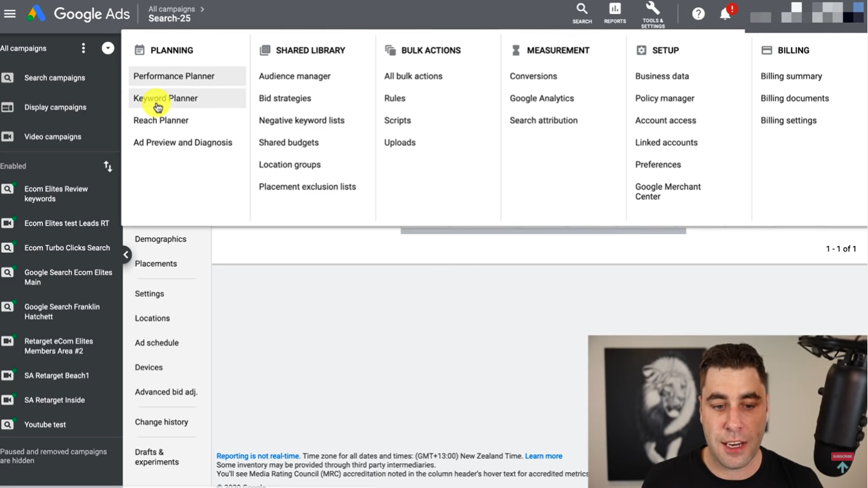Image resolution: width=868 pixels, height=488 pixels.
Task: Click the Display campaigns icon
Action: point(8,107)
